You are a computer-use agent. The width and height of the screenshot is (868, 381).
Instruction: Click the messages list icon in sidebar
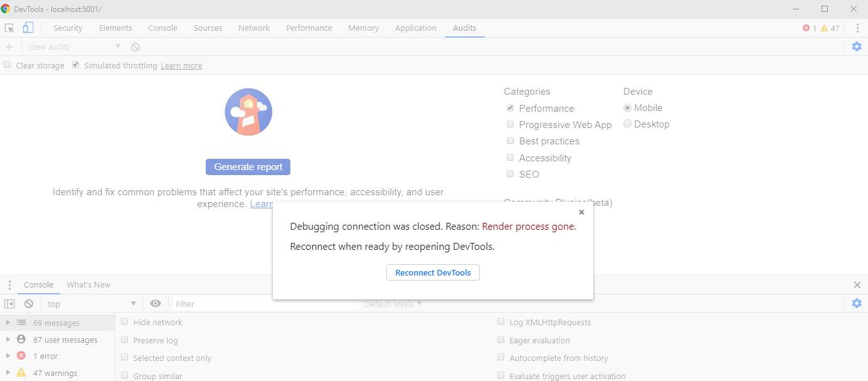(21, 323)
